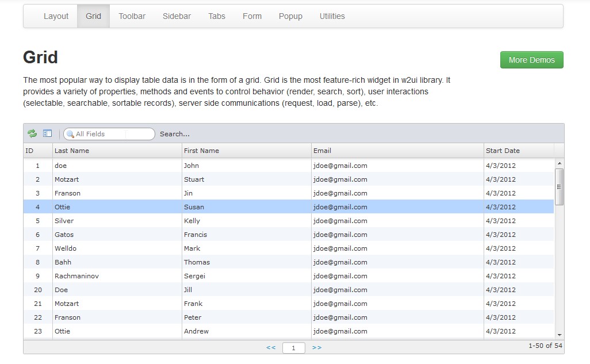Open the show/hide columns icon
The image size is (590, 364).
48,133
